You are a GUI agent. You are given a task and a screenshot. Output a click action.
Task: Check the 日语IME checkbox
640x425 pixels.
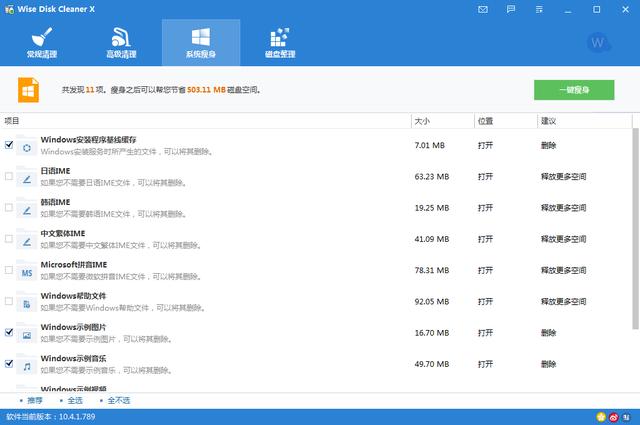(x=9, y=176)
